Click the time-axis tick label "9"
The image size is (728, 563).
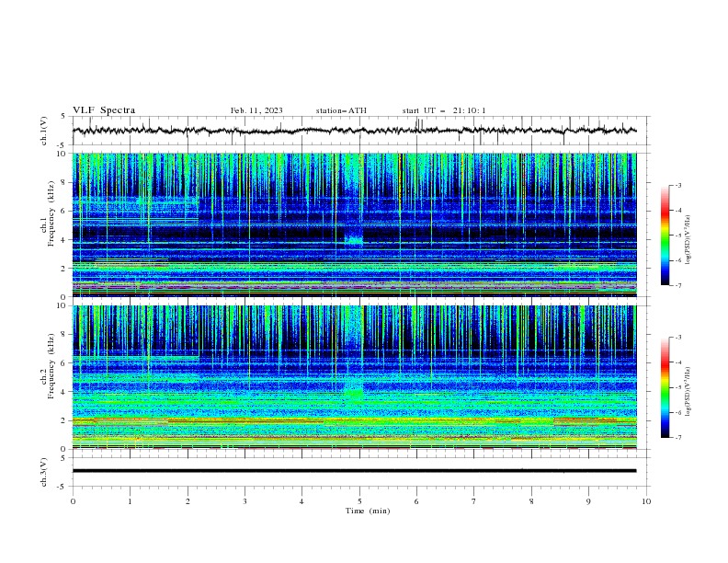588,501
